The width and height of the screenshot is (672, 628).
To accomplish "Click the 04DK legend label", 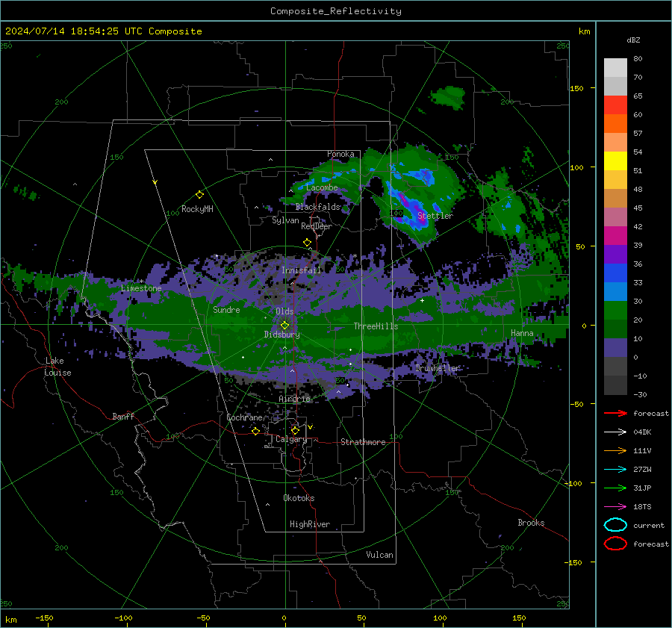I will pos(642,432).
